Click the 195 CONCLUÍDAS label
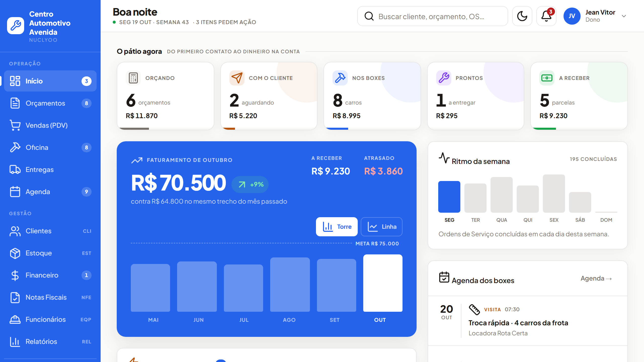 click(x=593, y=159)
